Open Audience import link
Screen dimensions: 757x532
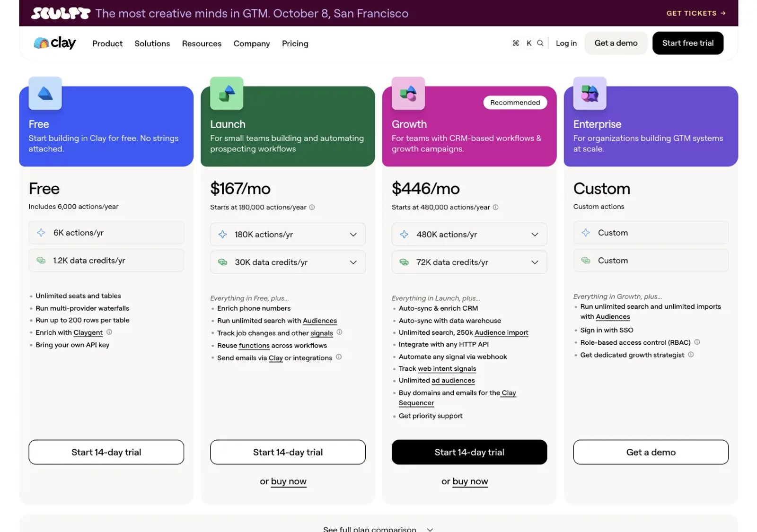(502, 332)
